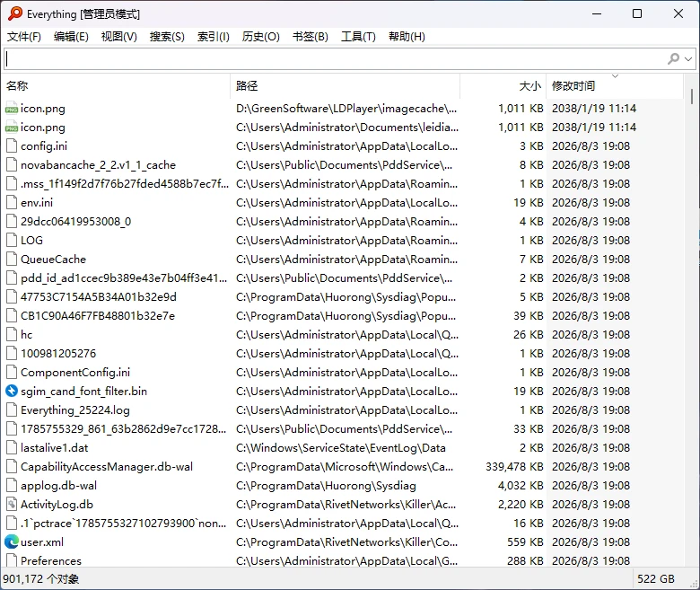Click date 2038/1/19 11:14 of first icon.png
Screen dimensions: 700x590
pos(594,109)
